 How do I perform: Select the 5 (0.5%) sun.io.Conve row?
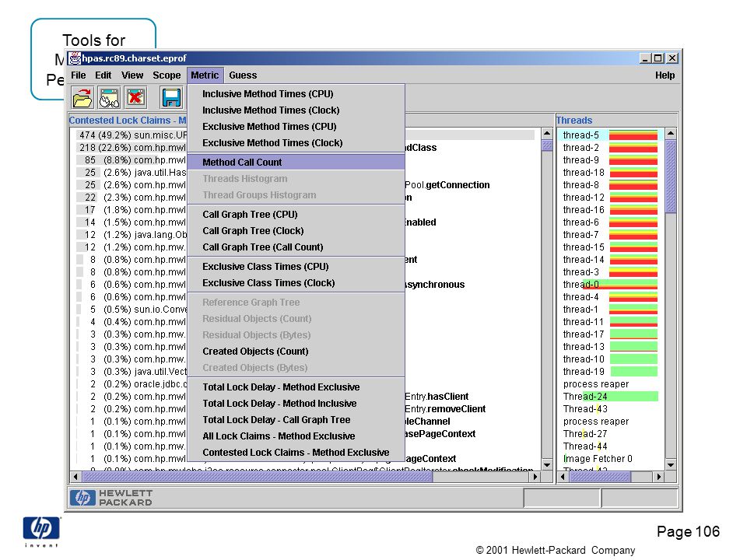pyautogui.click(x=305, y=309)
